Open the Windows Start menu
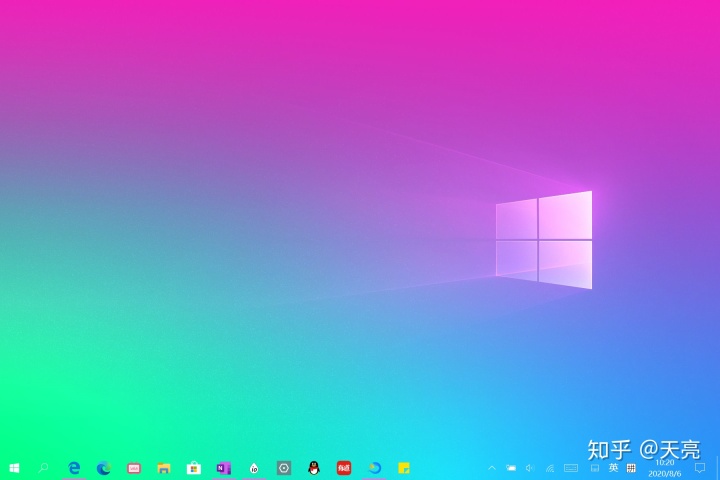The width and height of the screenshot is (720, 480). coord(14,468)
